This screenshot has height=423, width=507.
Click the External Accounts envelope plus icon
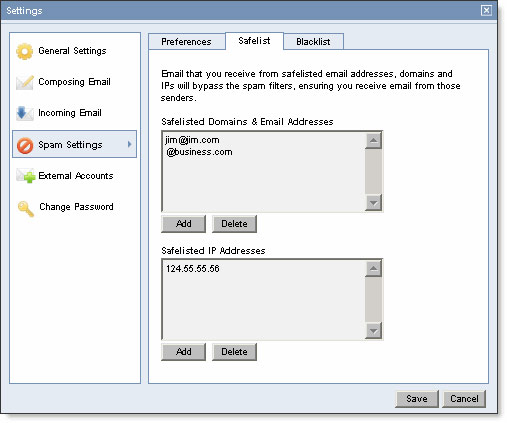coord(26,176)
